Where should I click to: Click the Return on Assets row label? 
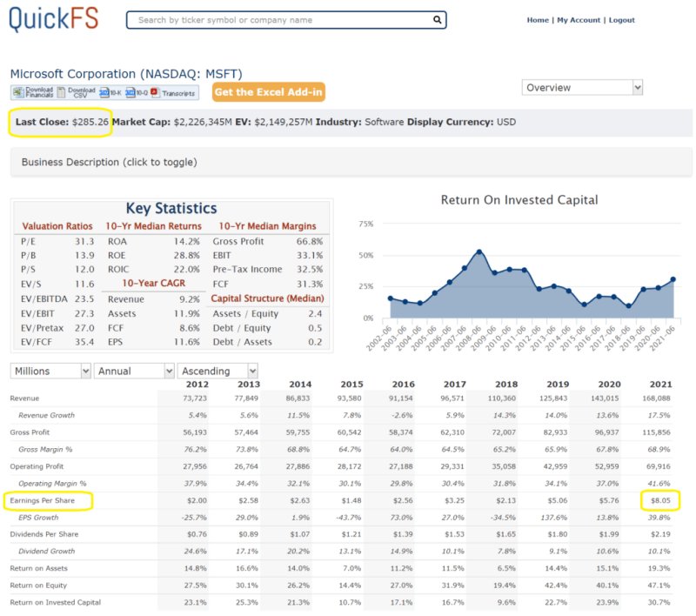(39, 568)
